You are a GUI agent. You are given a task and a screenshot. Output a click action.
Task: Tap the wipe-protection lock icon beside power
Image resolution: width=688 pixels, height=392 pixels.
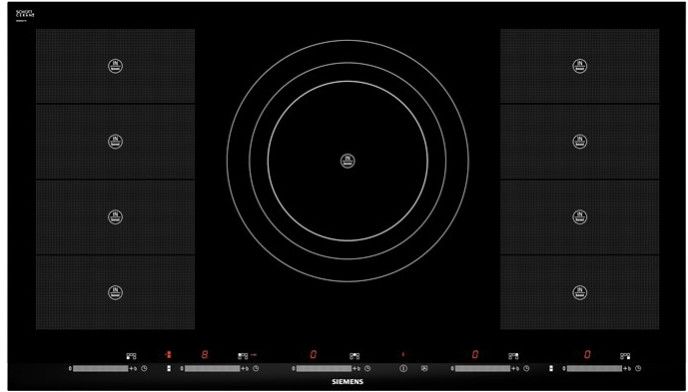click(x=424, y=369)
